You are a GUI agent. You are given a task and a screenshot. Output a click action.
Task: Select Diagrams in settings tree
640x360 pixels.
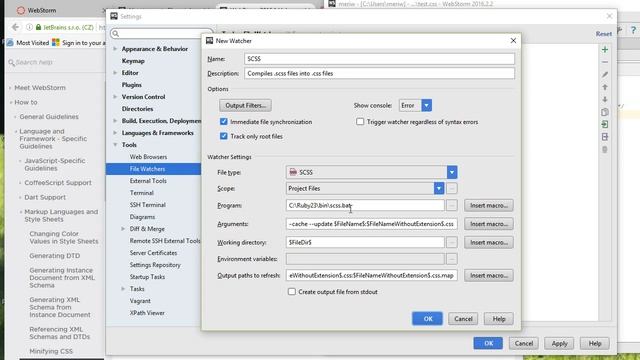[x=142, y=217]
